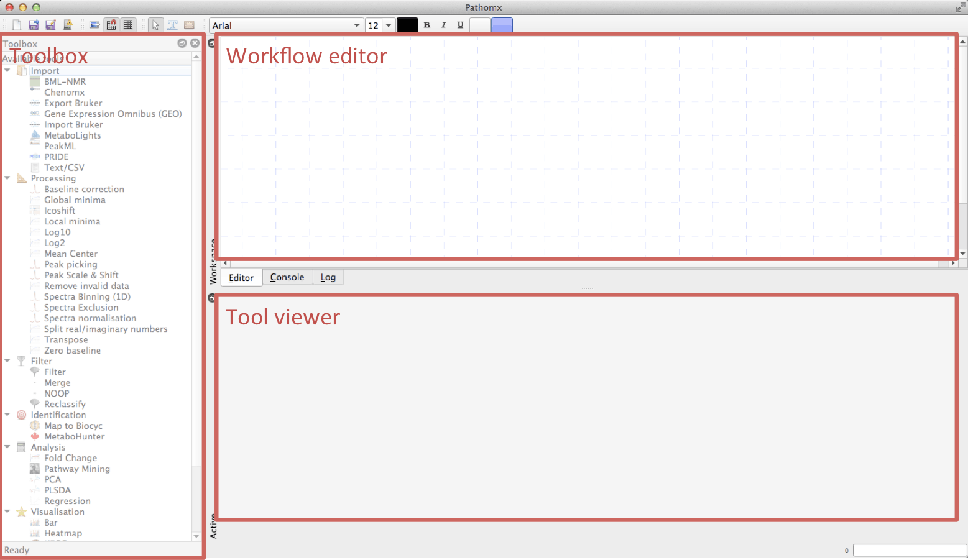968x560 pixels.
Task: Open the Arial font family dropdown
Action: (x=356, y=25)
